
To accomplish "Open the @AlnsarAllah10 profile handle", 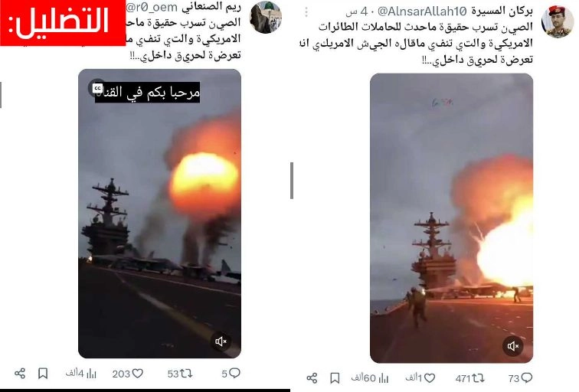I will [x=422, y=11].
